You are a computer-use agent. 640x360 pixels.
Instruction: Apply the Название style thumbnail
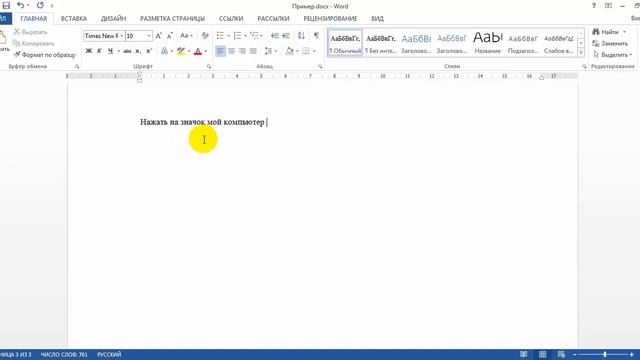coord(488,42)
